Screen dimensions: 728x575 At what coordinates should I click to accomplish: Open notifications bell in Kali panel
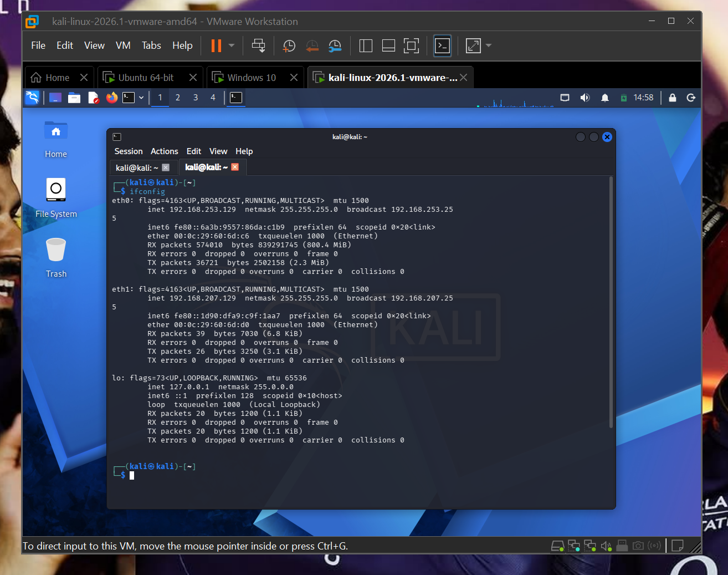point(605,98)
